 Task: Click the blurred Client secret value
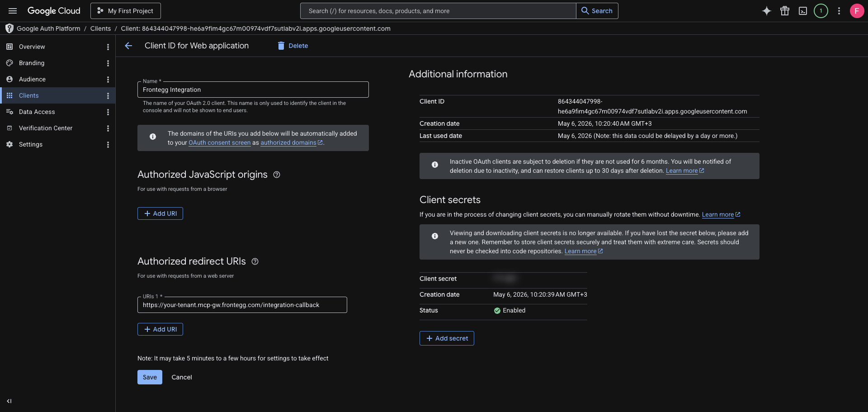tap(505, 279)
